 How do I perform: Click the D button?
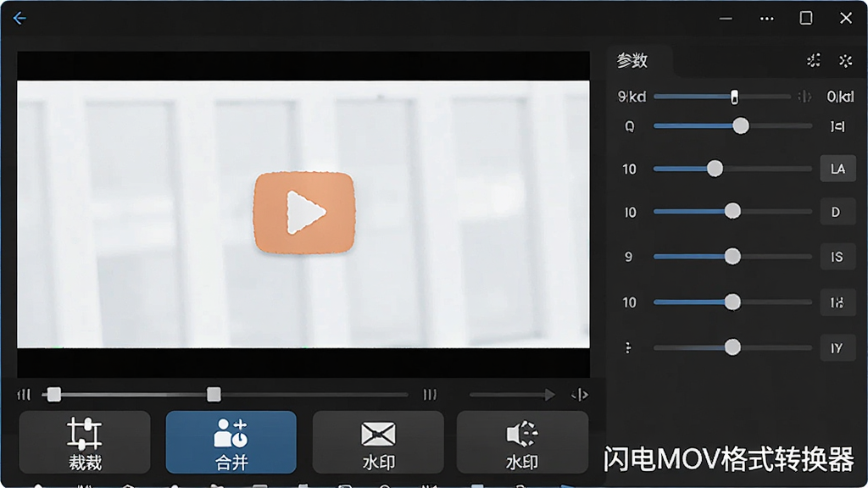[x=837, y=212]
